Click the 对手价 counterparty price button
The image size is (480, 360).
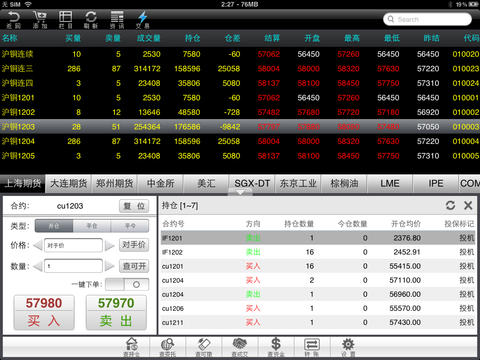point(134,245)
